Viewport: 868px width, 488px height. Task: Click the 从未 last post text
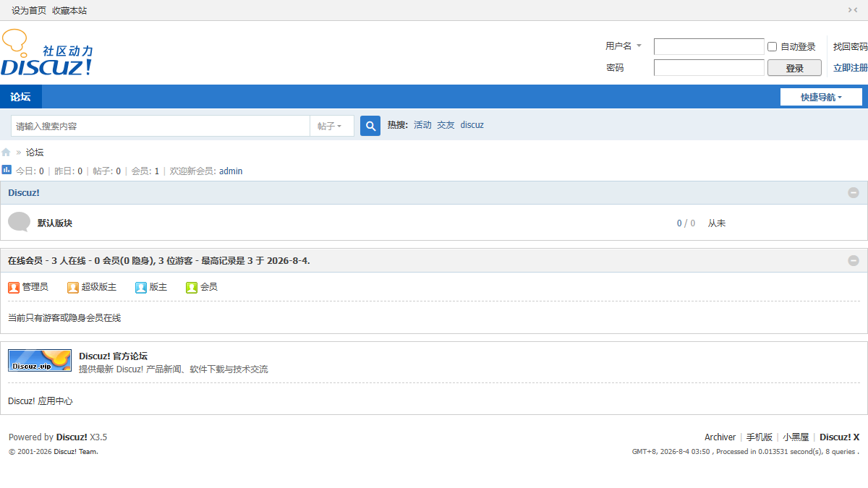click(717, 223)
